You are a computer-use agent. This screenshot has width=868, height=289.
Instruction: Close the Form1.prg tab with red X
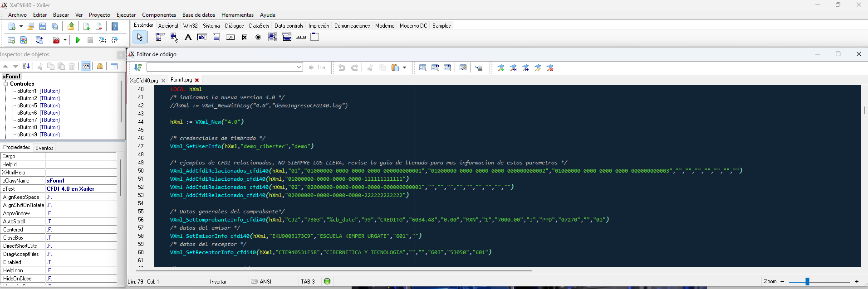(197, 80)
